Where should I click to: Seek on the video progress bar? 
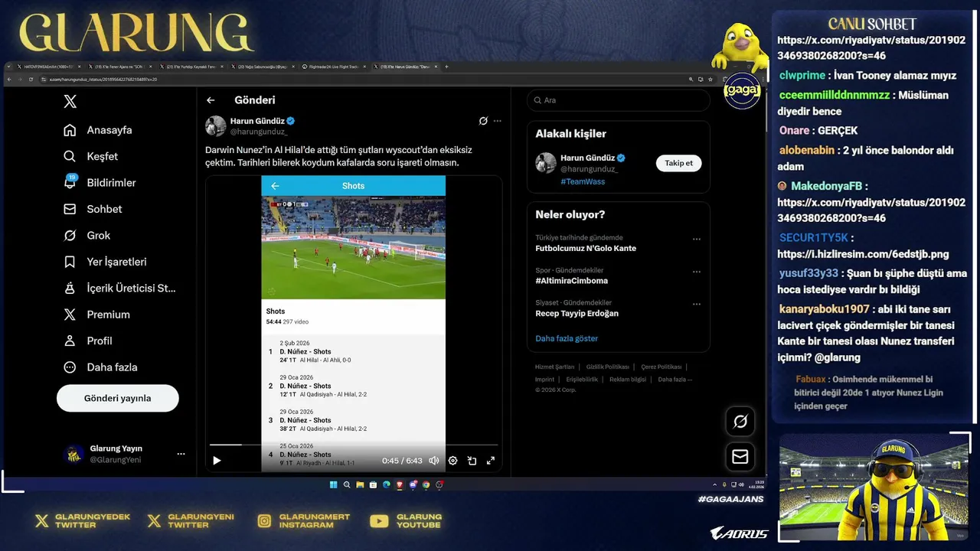click(x=354, y=445)
